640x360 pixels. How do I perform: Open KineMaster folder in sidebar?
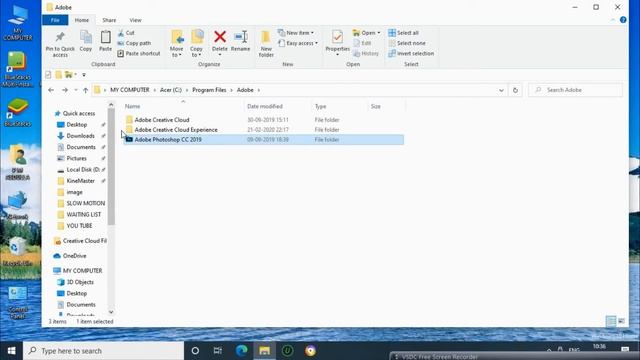(80, 181)
